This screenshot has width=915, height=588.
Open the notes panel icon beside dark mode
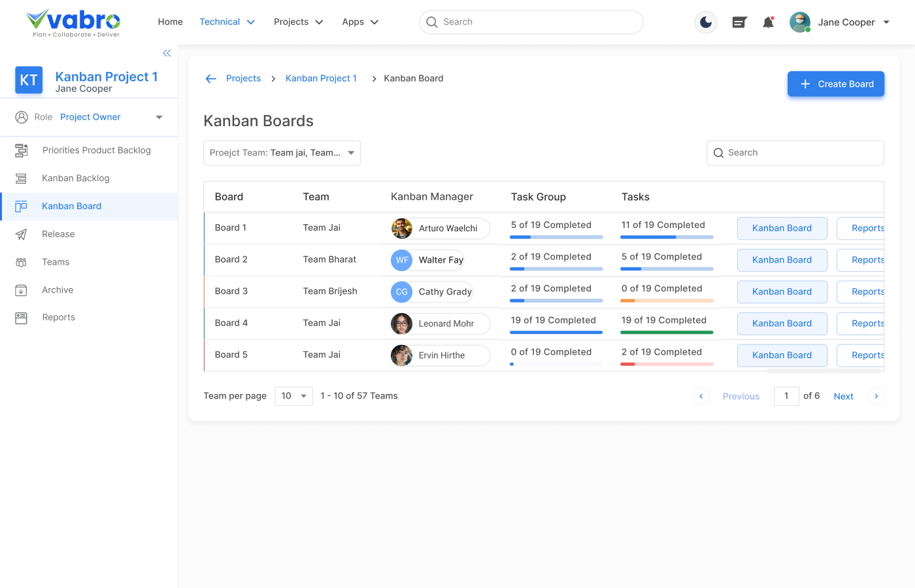point(739,22)
